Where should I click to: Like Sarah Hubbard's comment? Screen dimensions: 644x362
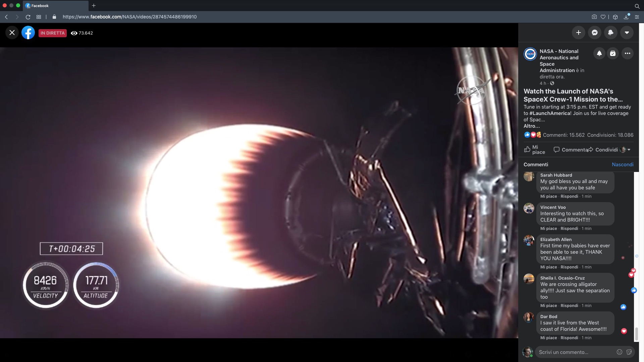(548, 196)
